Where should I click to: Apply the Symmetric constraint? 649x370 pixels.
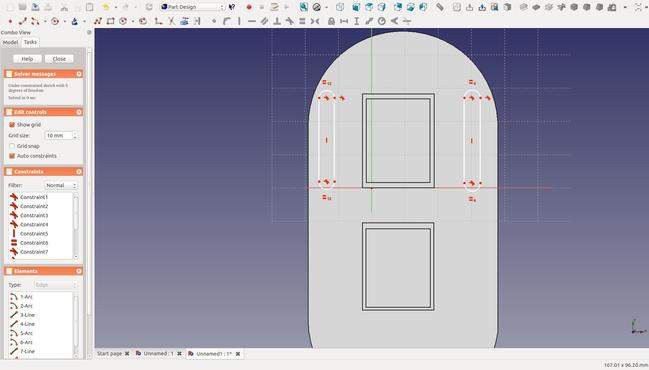(x=315, y=21)
